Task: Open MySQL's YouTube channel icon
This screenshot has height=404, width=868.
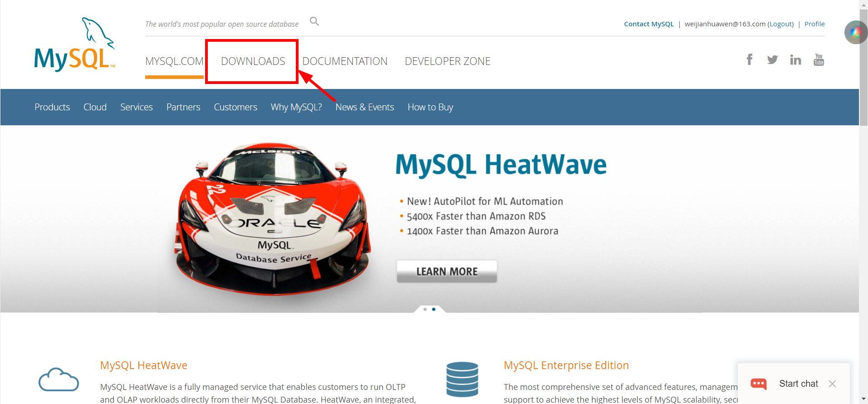Action: [x=819, y=60]
